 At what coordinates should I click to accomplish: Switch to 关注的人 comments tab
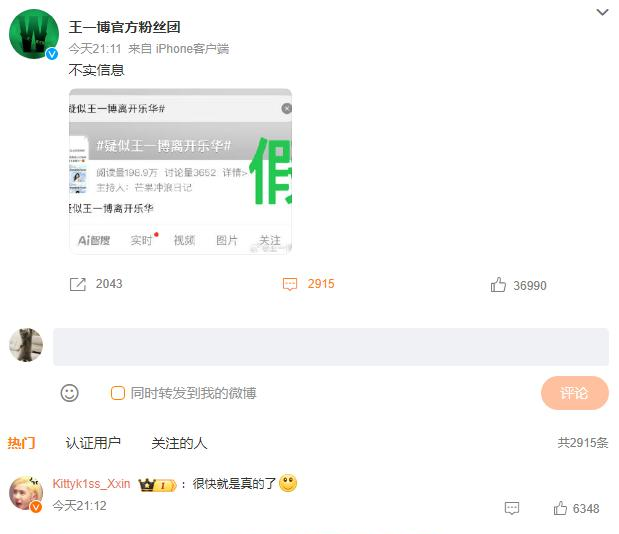(179, 443)
